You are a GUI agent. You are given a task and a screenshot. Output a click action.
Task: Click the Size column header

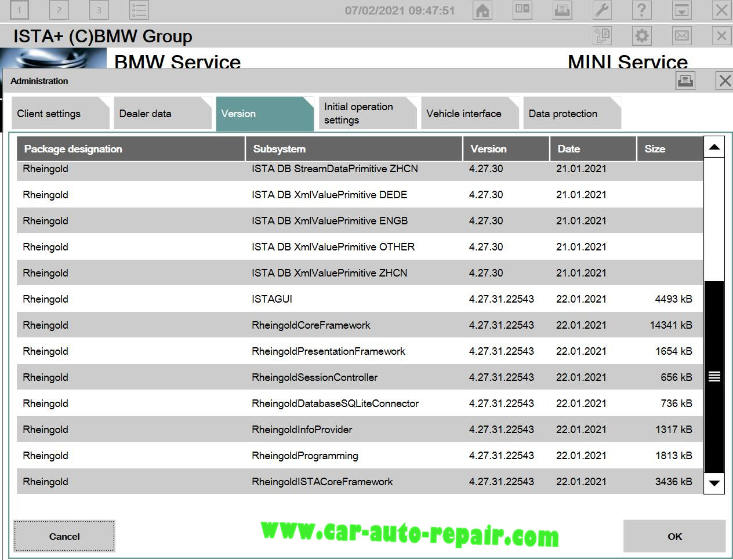(670, 149)
